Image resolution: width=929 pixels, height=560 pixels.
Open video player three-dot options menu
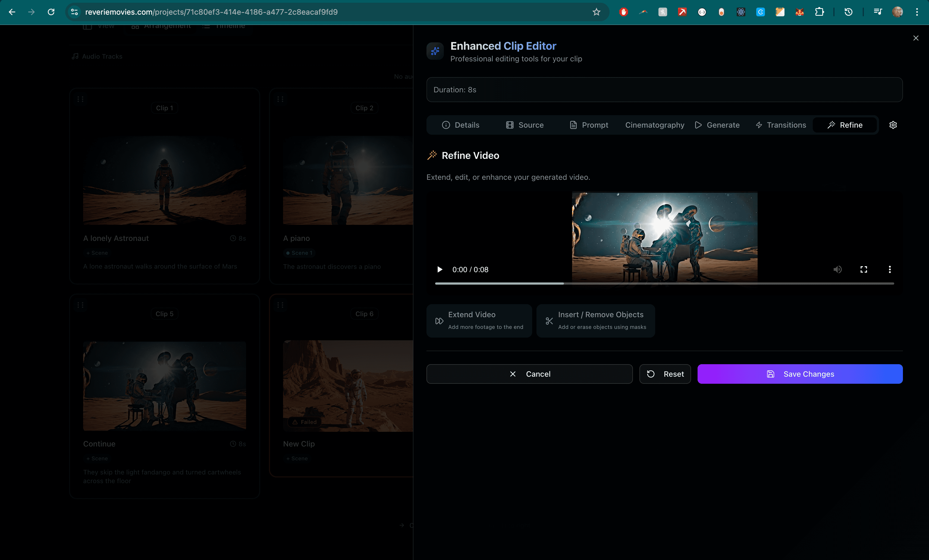click(890, 269)
